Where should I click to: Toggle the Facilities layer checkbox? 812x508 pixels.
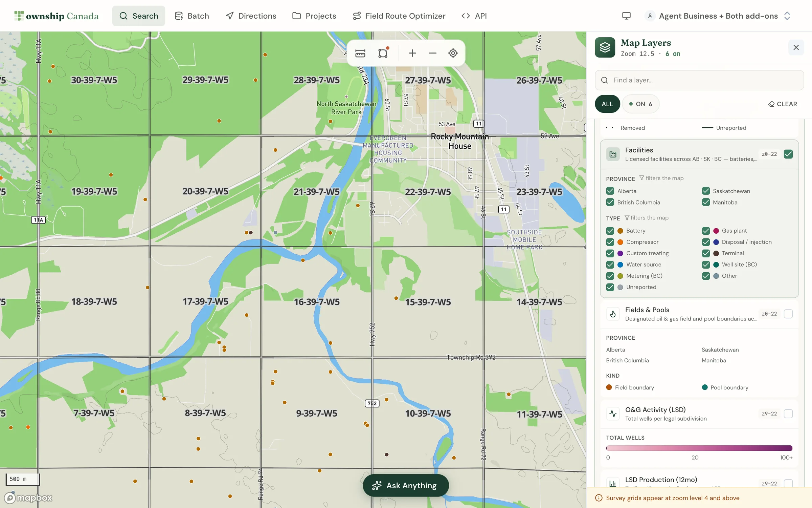pyautogui.click(x=788, y=154)
